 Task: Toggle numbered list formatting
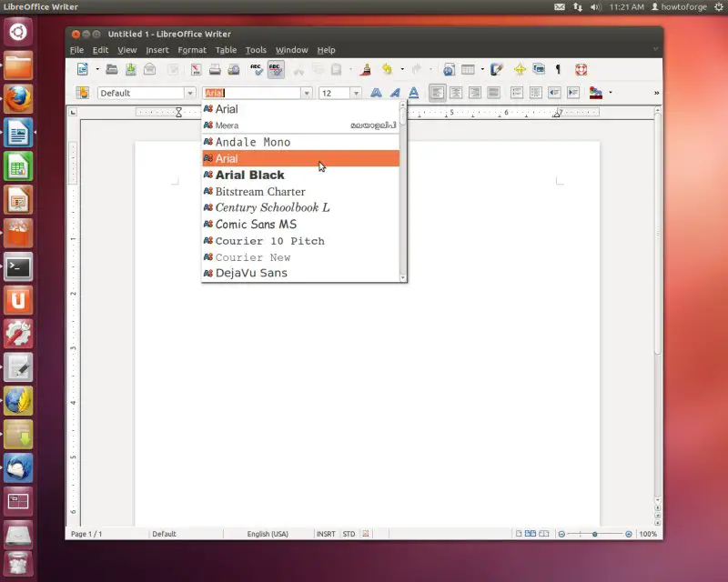[517, 93]
